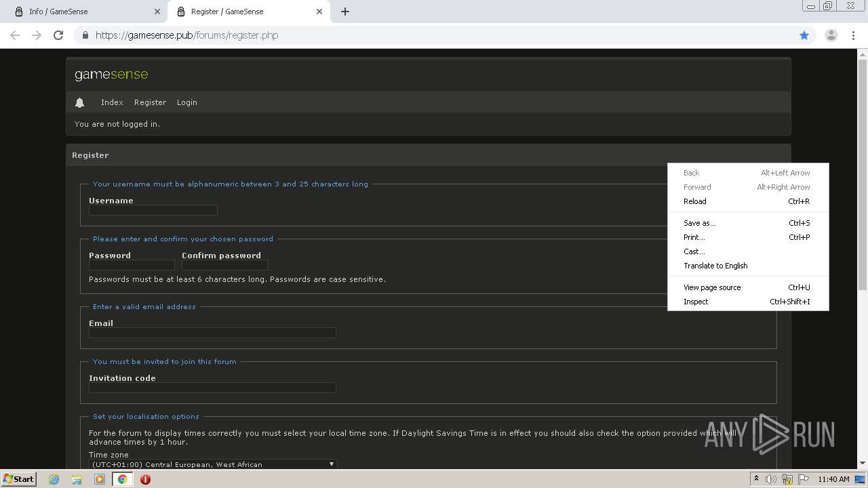Click the page vertical scrollbar thumb
Viewport: 868px width, 488px height.
point(863,175)
